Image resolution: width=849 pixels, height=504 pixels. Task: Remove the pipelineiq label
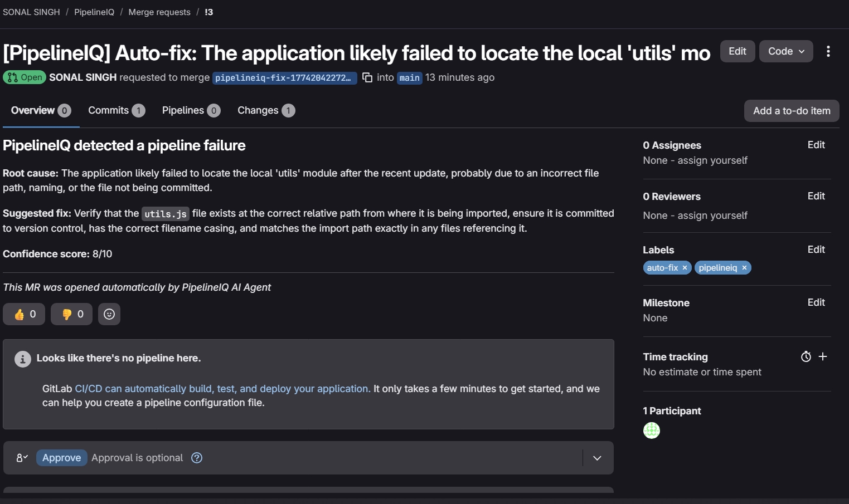(x=744, y=268)
